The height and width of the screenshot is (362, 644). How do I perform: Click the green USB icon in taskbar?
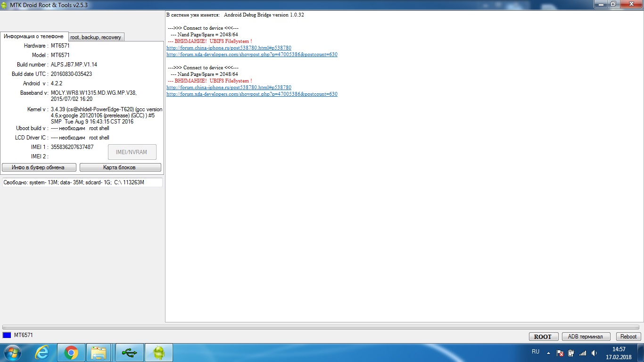(129, 353)
